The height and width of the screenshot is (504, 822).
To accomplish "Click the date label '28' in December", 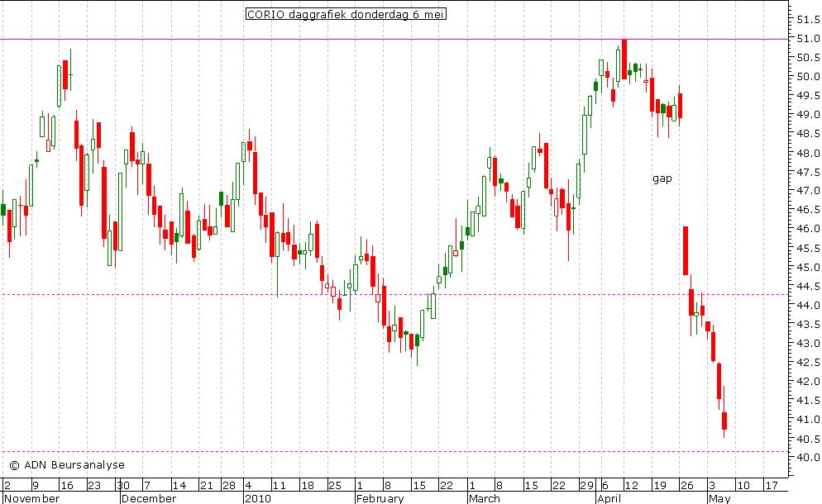I will (229, 485).
